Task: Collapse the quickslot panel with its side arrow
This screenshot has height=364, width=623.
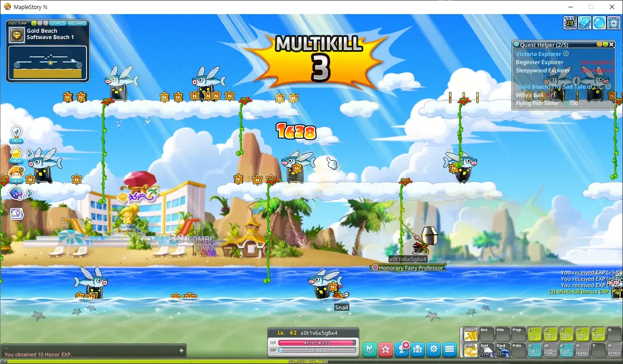Action: (x=461, y=342)
